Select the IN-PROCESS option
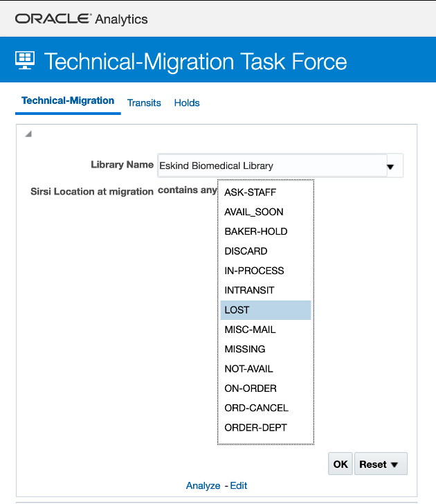The width and height of the screenshot is (436, 504). (254, 271)
